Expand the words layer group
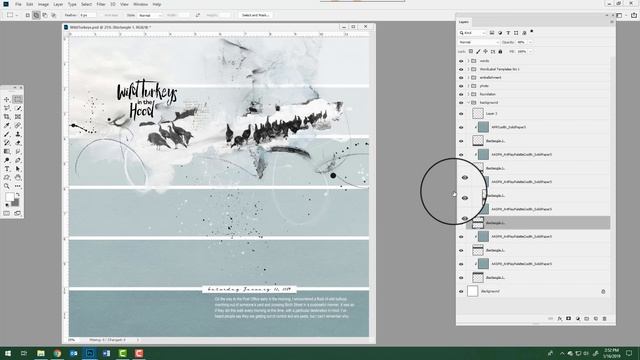The image size is (640, 360). 468,61
